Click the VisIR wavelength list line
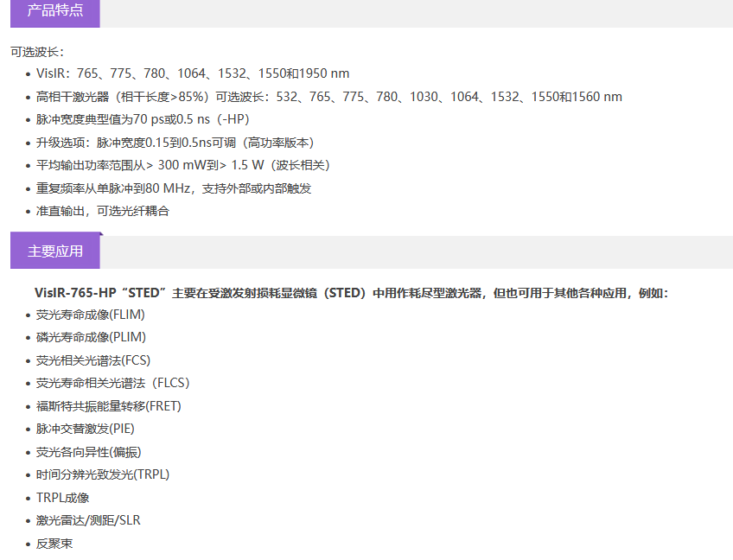The height and width of the screenshot is (560, 733). pyautogui.click(x=193, y=73)
